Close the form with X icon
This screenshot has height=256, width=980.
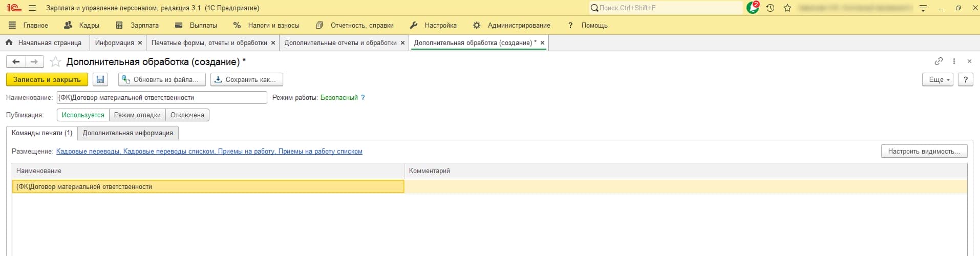click(x=969, y=61)
